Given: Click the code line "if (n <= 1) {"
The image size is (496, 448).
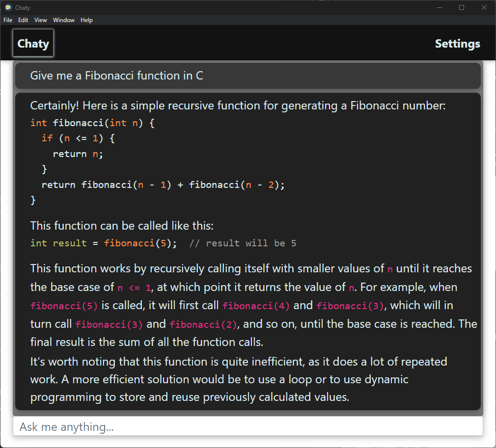Looking at the screenshot, I should click(78, 138).
